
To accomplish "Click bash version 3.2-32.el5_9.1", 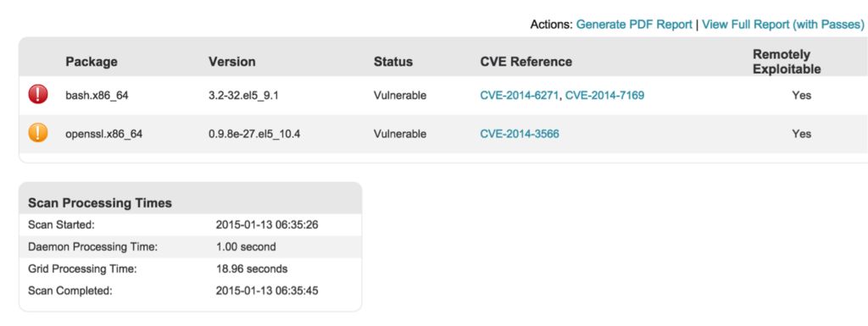I will click(x=243, y=96).
